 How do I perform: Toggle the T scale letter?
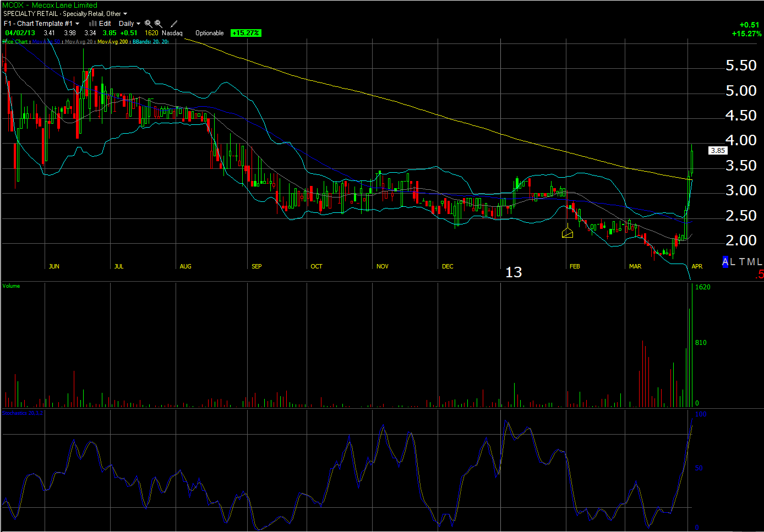742,262
